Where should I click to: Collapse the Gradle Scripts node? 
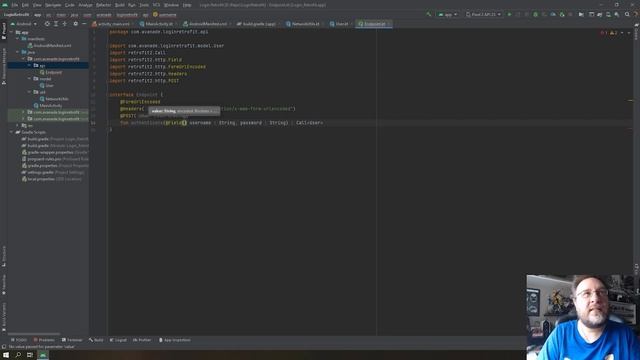pyautogui.click(x=12, y=132)
